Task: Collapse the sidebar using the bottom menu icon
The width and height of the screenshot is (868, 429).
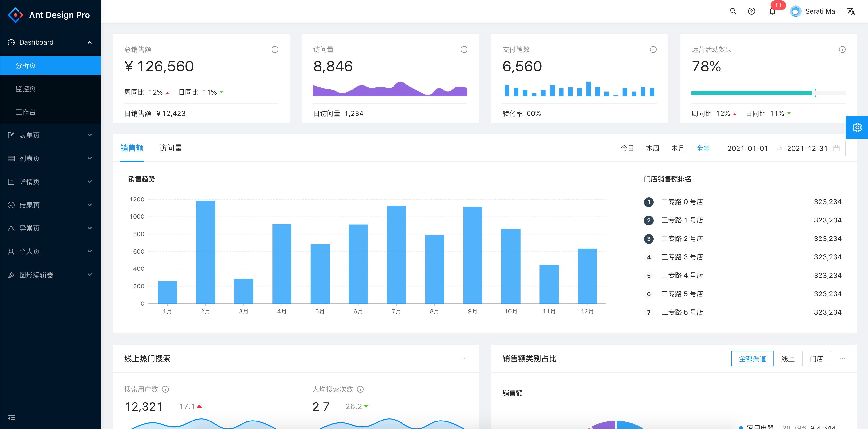Action: coord(12,418)
